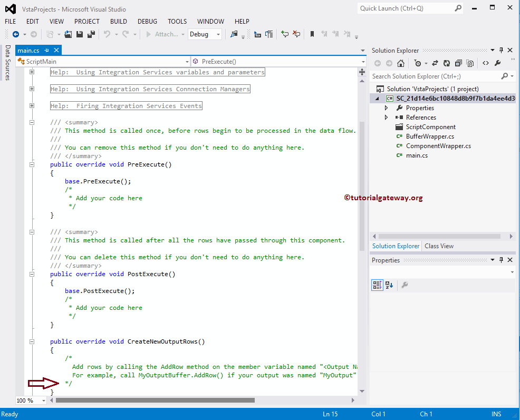Open the Data Sources side panel
The width and height of the screenshot is (520, 420).
pyautogui.click(x=8, y=63)
